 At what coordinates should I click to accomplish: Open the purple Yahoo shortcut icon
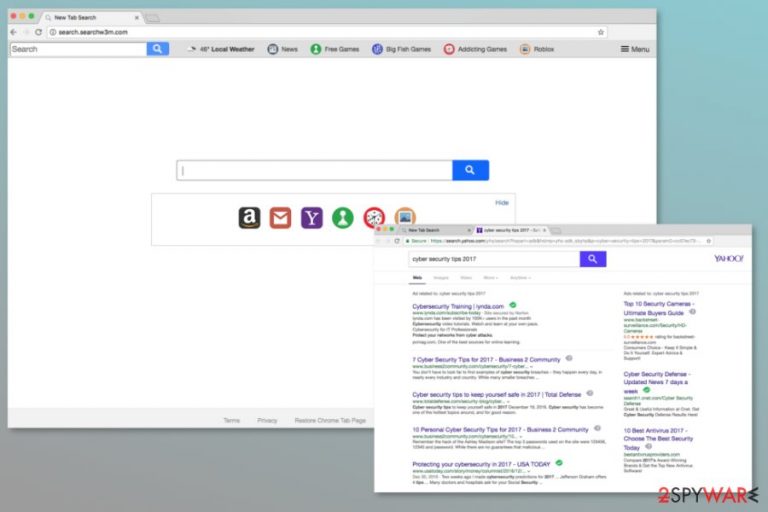point(312,218)
